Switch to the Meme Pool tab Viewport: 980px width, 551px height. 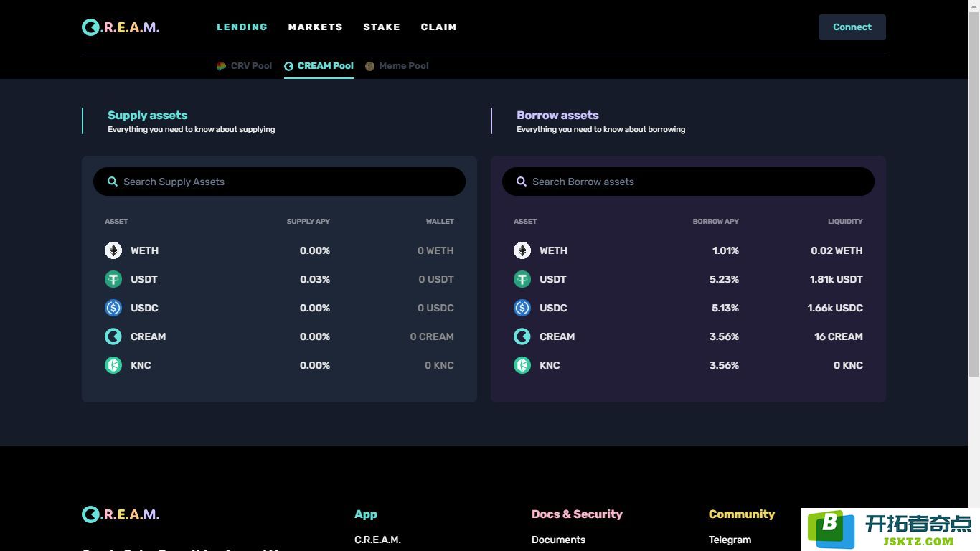397,66
